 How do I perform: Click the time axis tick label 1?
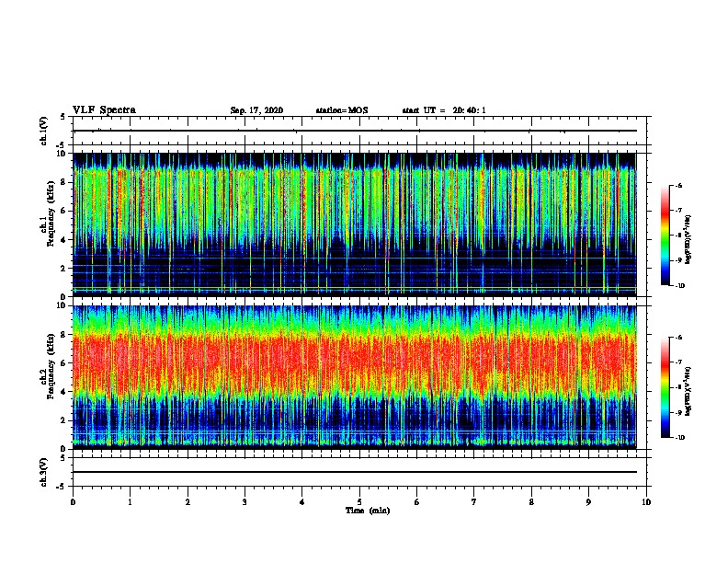coord(131,502)
